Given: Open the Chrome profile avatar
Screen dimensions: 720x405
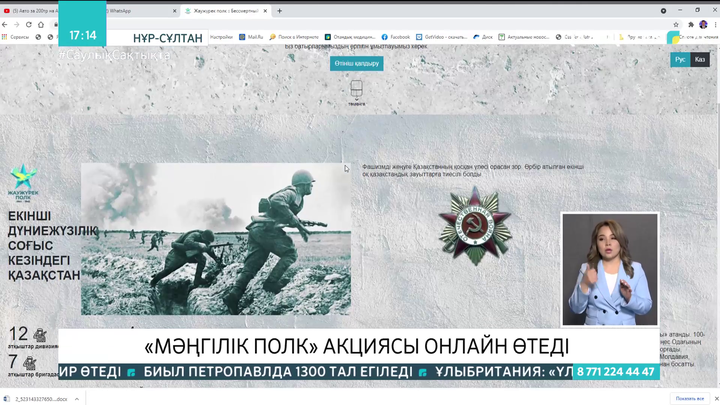Looking at the screenshot, I should pyautogui.click(x=703, y=24).
